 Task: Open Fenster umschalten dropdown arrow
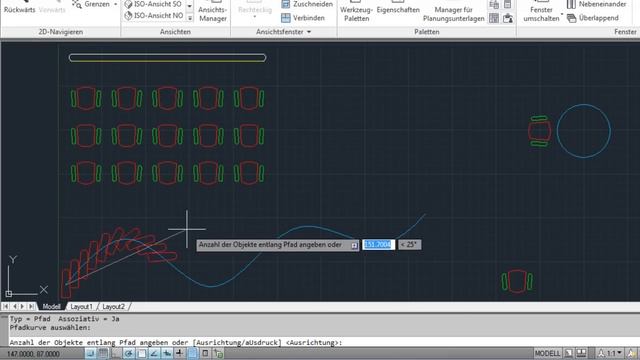[x=562, y=15]
